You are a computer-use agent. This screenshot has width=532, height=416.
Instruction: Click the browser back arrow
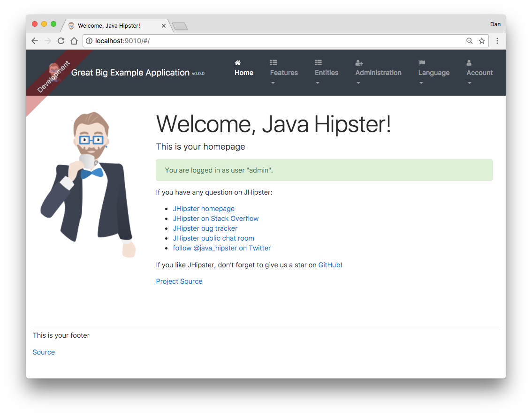(x=35, y=41)
